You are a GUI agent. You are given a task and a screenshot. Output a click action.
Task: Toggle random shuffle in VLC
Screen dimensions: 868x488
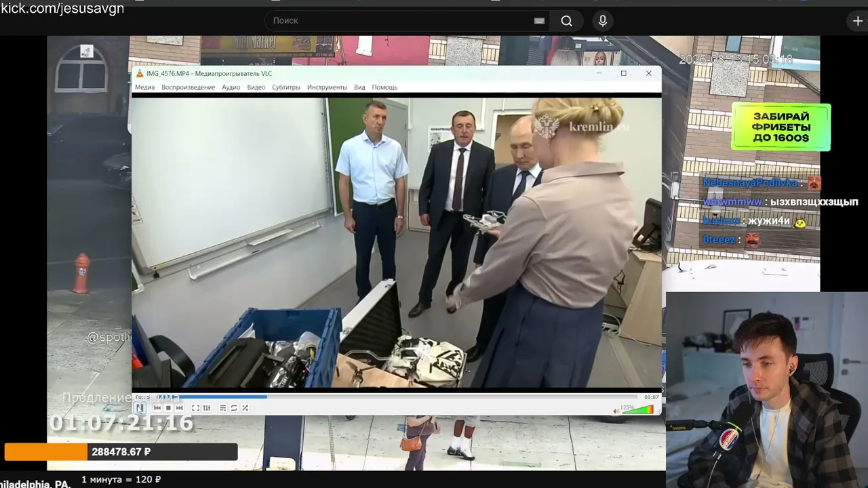245,408
